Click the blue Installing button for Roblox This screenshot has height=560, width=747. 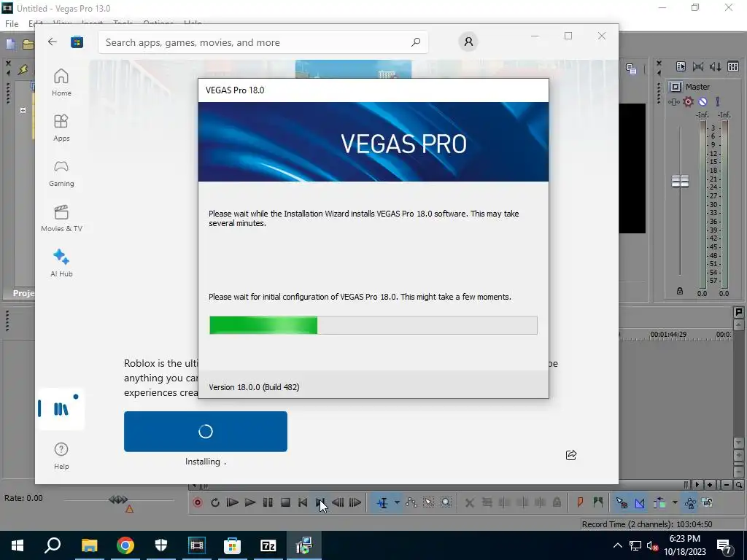point(205,432)
